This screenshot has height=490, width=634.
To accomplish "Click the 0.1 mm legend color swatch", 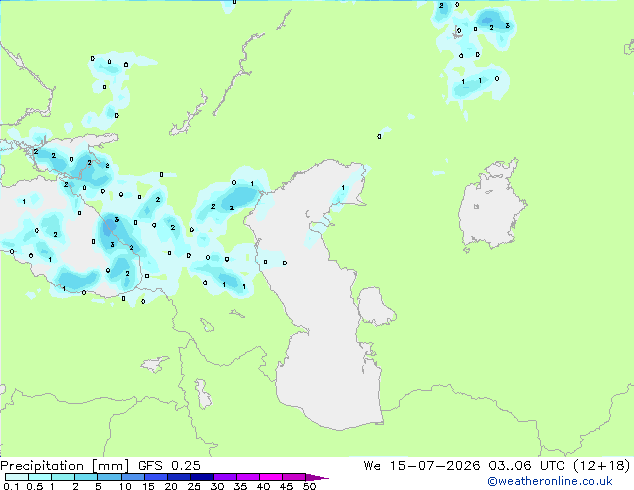I will [x=17, y=477].
